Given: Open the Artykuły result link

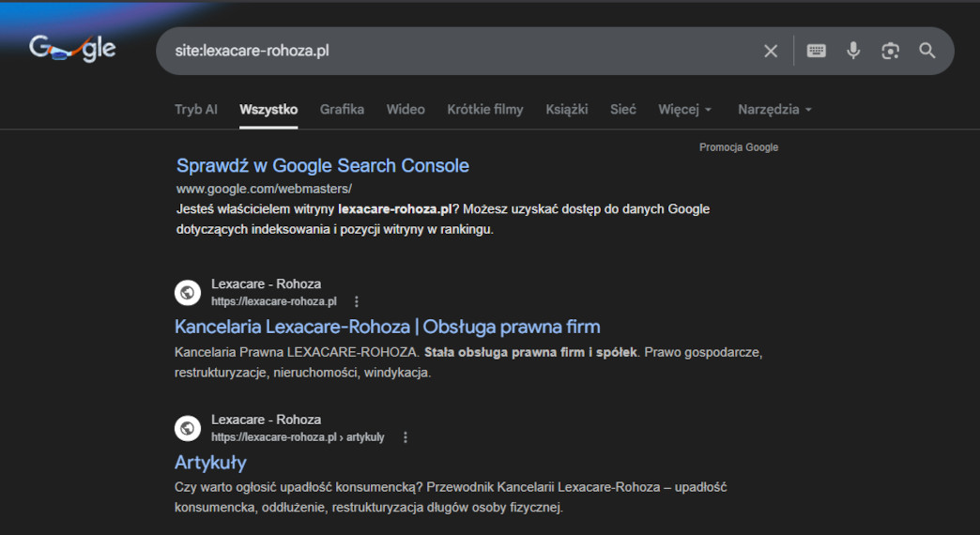Looking at the screenshot, I should coord(210,463).
